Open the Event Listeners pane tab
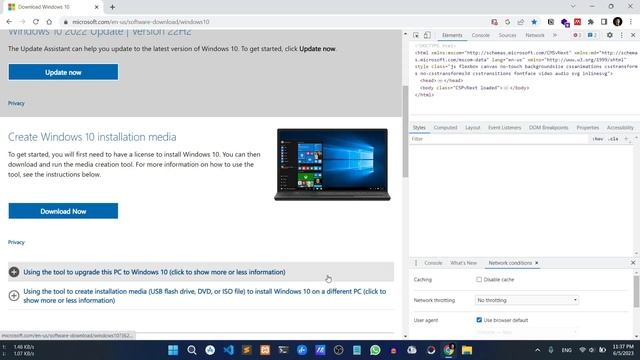 tap(504, 128)
